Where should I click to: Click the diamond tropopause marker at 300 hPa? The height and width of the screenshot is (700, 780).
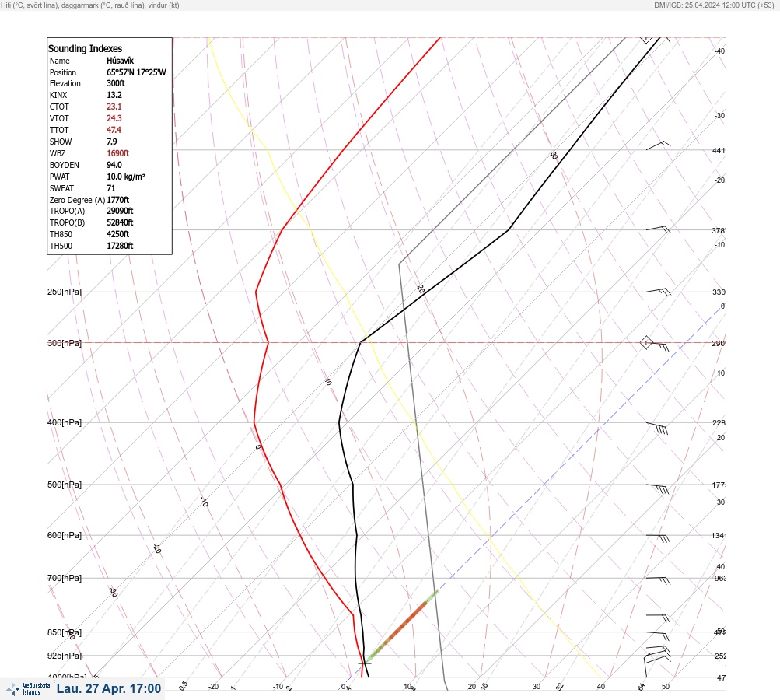click(x=645, y=342)
